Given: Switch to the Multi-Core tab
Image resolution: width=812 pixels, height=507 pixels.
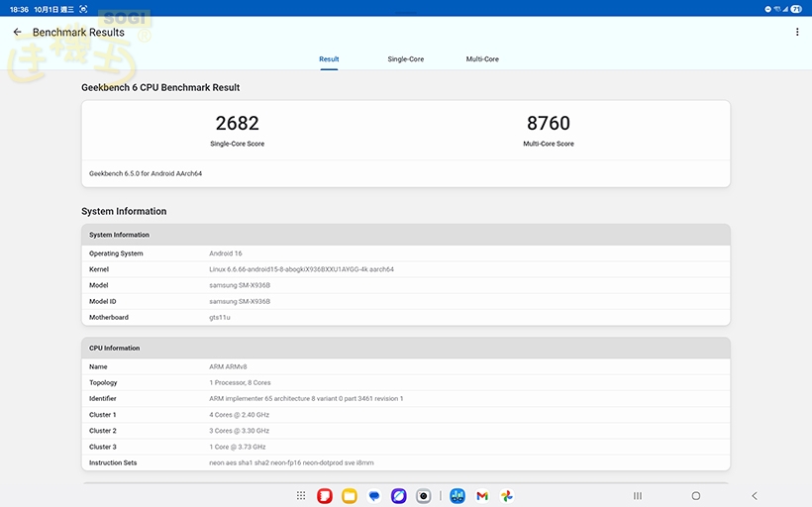Looking at the screenshot, I should (482, 59).
